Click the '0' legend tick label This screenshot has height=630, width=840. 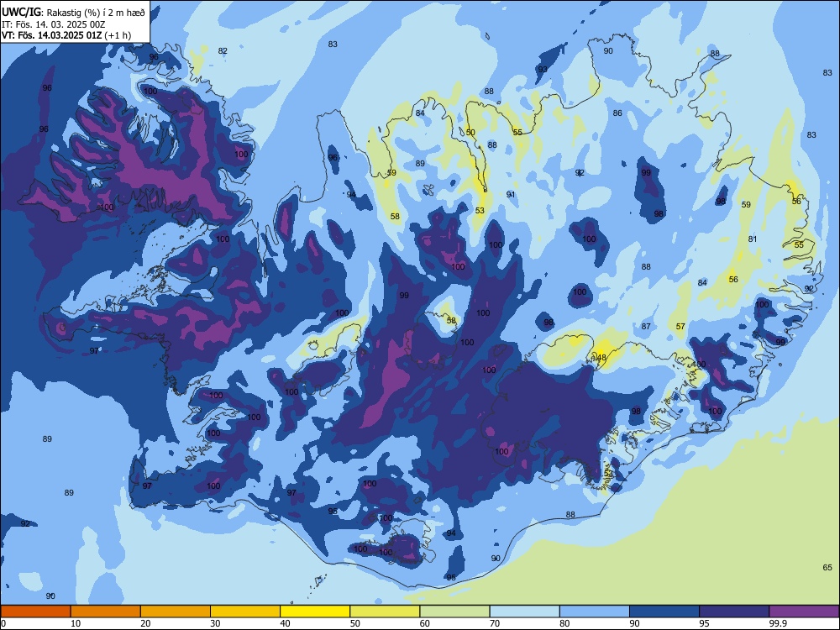[3, 623]
